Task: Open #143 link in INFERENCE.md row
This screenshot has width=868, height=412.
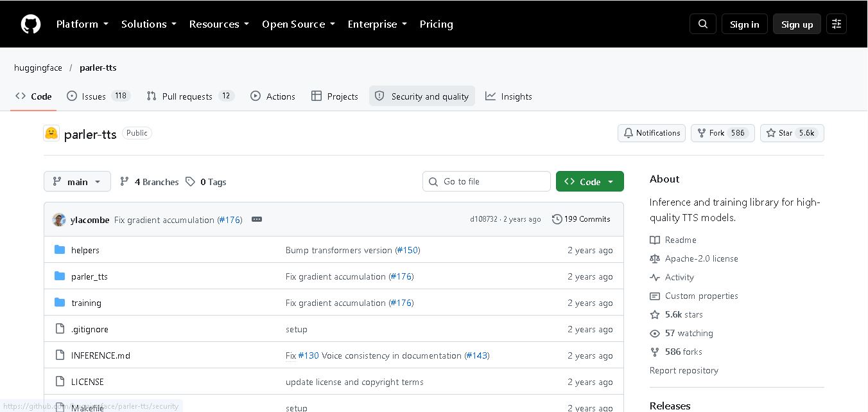Action: coord(477,355)
